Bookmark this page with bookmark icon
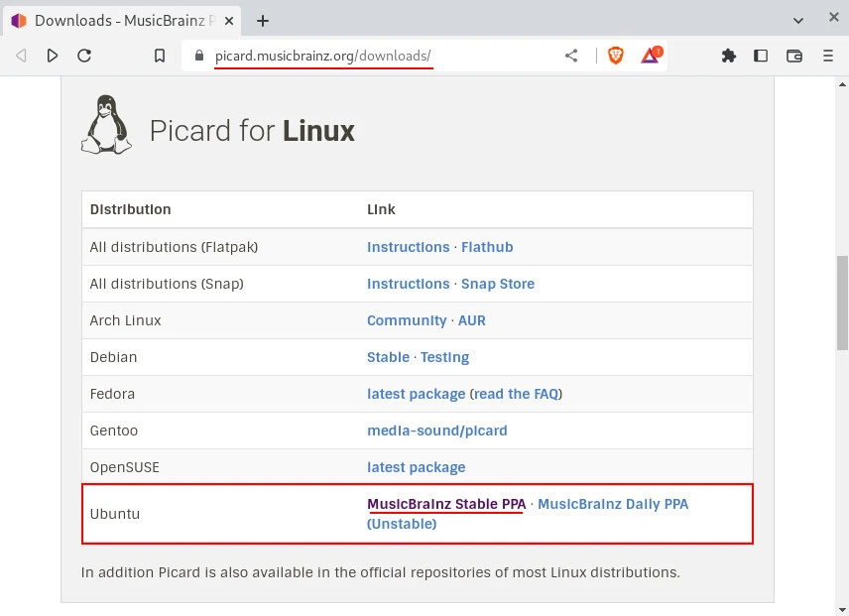849x616 pixels. (x=160, y=57)
